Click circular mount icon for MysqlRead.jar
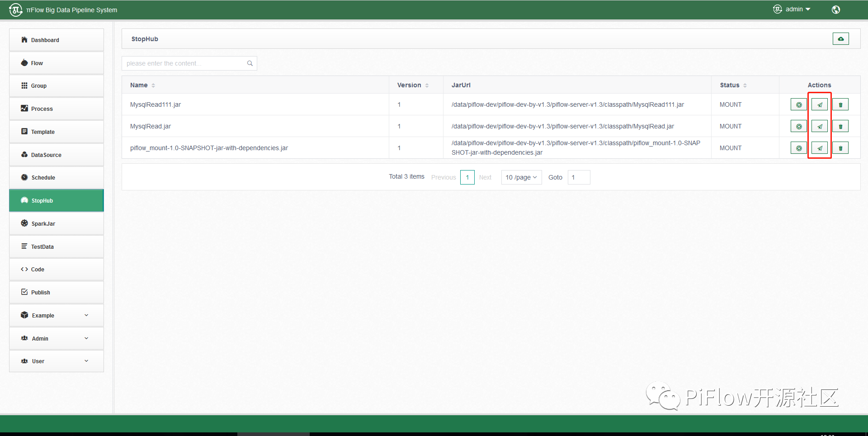 click(x=798, y=126)
